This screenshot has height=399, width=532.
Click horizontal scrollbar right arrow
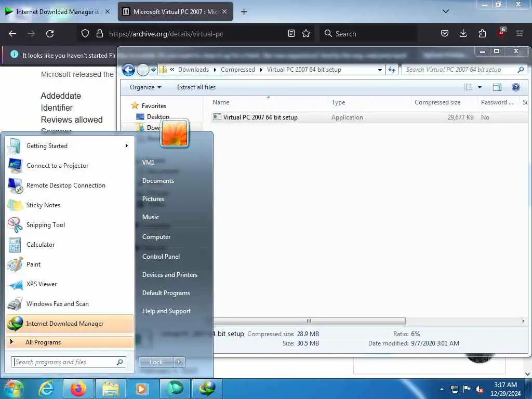click(523, 321)
